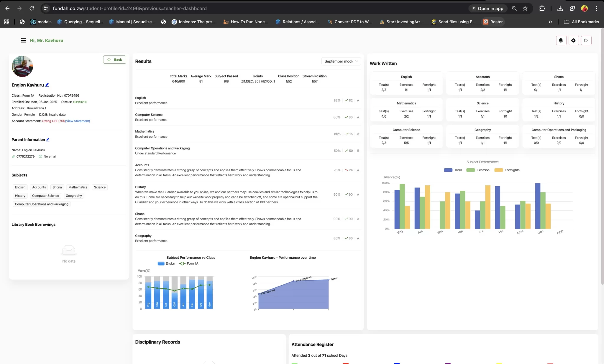This screenshot has width=604, height=364.
Task: Open the View Statement link
Action: [x=78, y=121]
